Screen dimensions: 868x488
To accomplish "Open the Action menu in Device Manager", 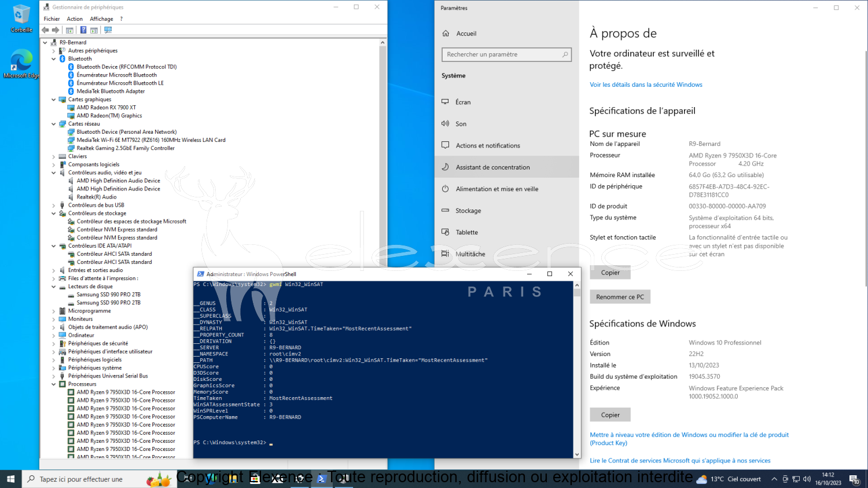I will coord(75,19).
